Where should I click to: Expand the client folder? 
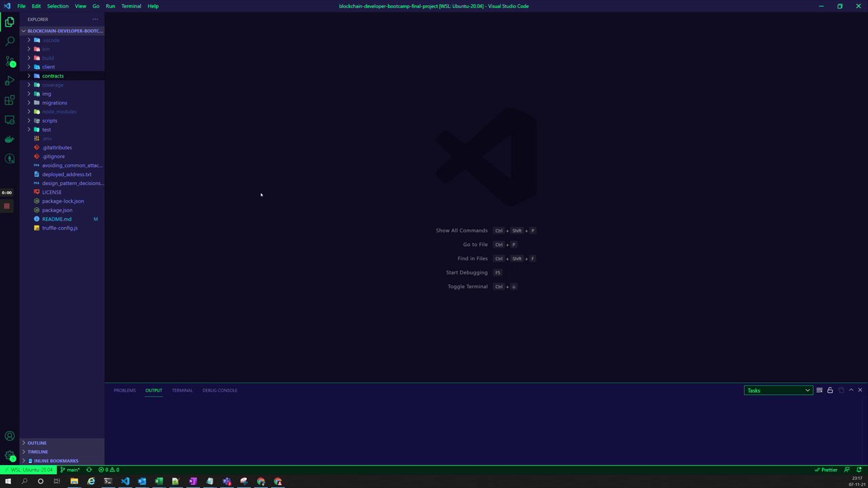tap(62, 67)
